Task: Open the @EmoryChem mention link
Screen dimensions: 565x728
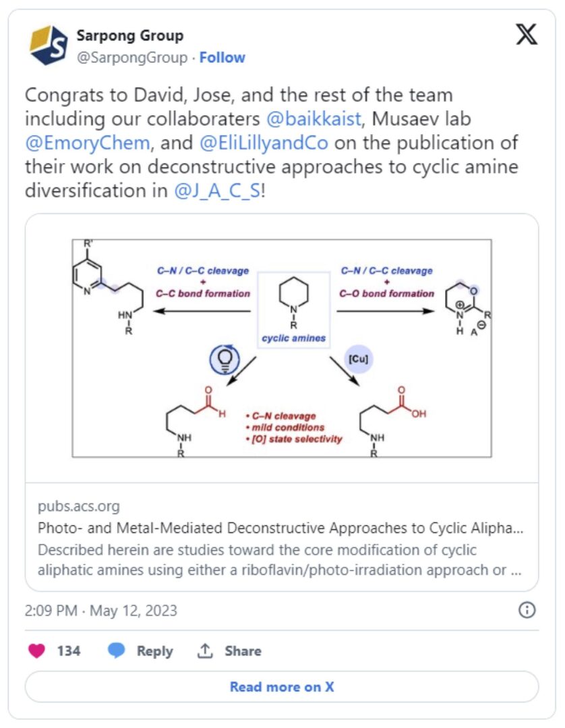Action: point(88,142)
